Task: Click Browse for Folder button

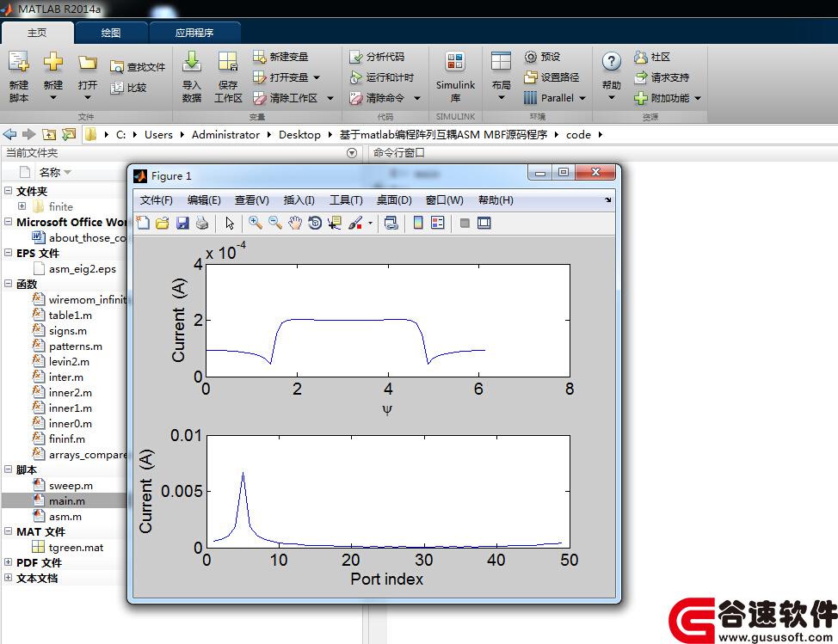Action: coord(69,135)
